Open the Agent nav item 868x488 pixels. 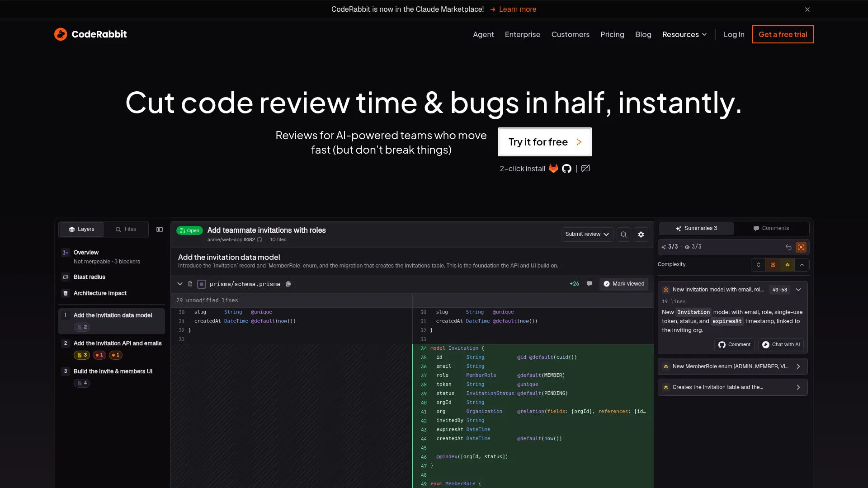pyautogui.click(x=483, y=34)
